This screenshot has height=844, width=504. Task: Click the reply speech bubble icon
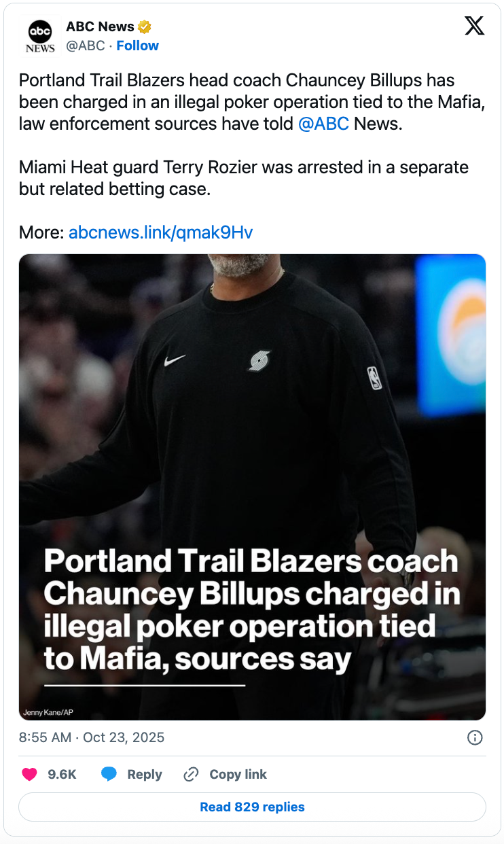[x=109, y=774]
